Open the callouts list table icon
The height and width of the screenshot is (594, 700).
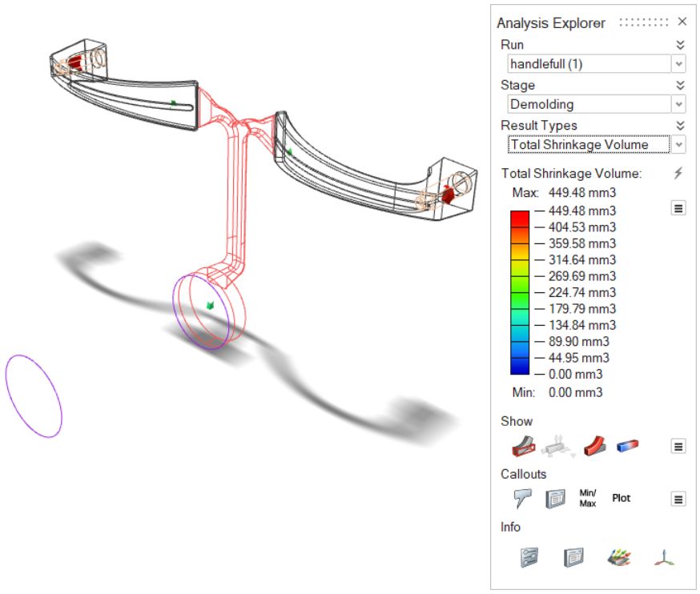(555, 499)
